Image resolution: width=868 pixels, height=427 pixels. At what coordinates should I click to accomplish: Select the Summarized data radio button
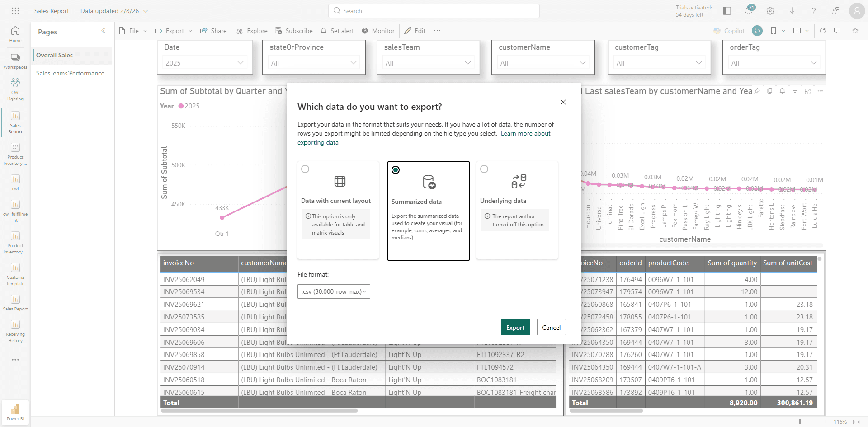(x=396, y=170)
